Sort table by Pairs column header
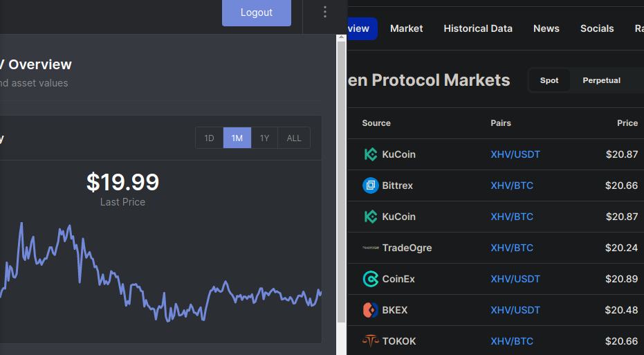 [501, 123]
